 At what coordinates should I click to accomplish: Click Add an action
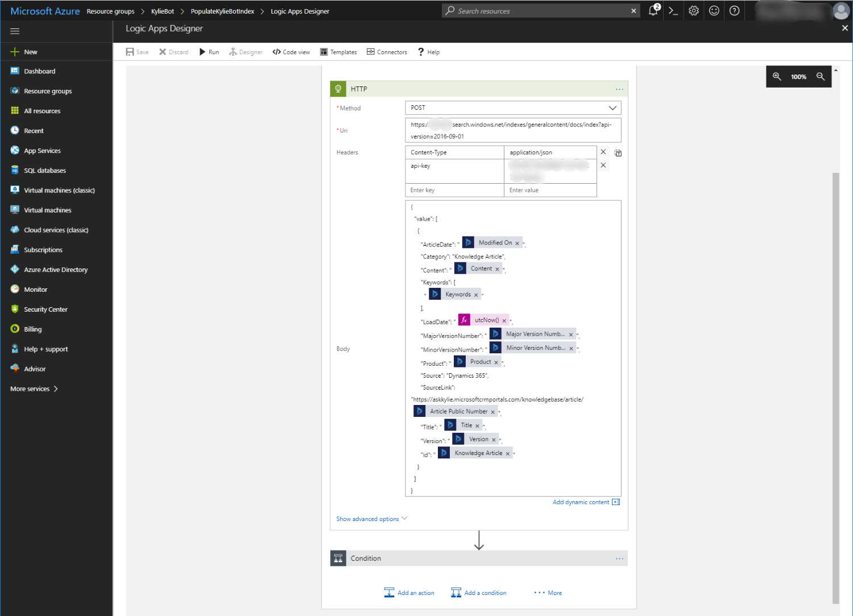pyautogui.click(x=409, y=593)
